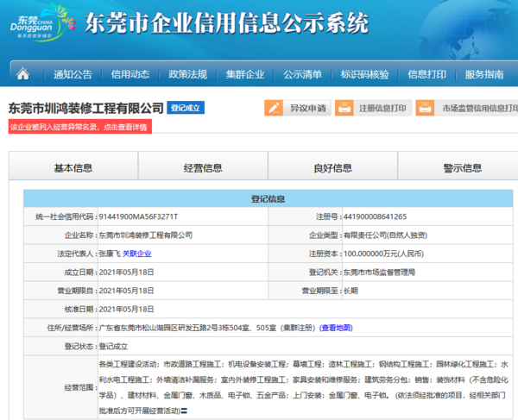Screen dimensions: 518x420
Task: Click the printer icon beside 注册信息打印
Action: pos(344,108)
